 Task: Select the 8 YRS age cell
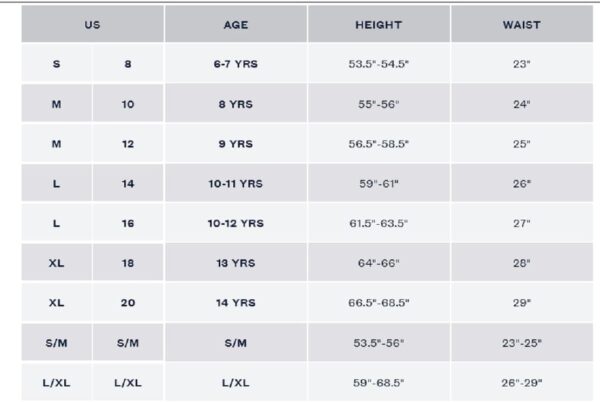pos(235,104)
